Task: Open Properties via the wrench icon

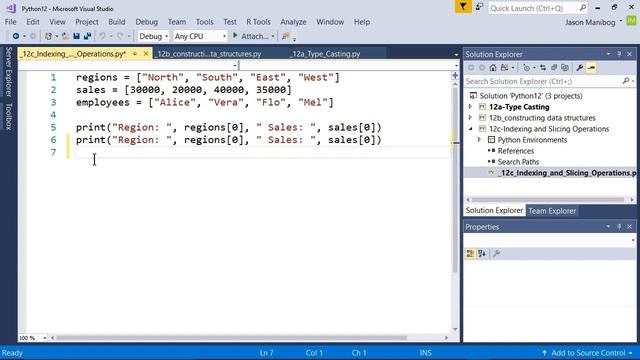Action: 580,68
